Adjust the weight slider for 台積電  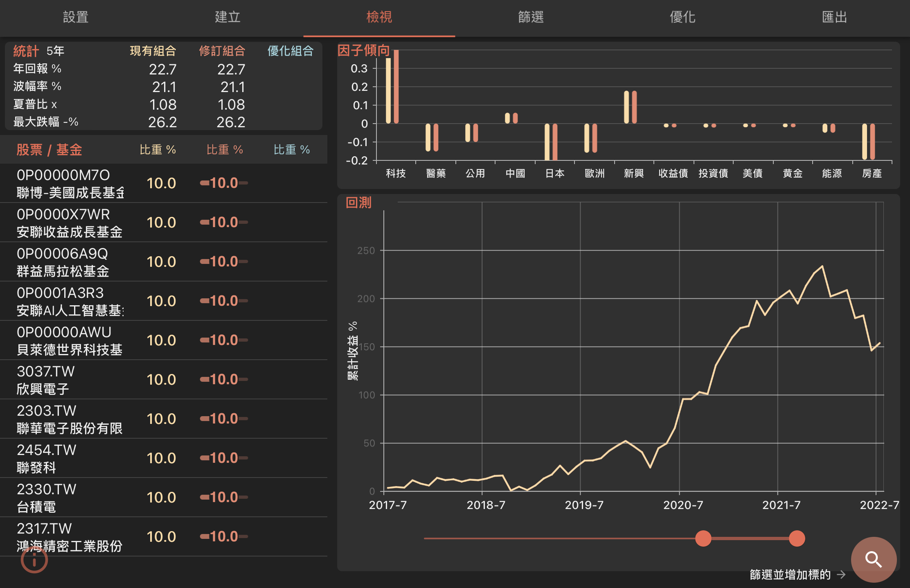(223, 497)
